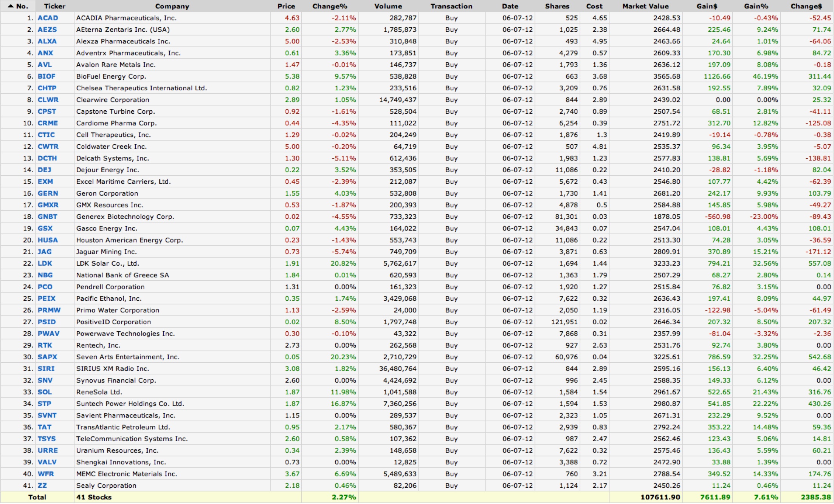
Task: Select the Suntech Power Holdings row
Action: (130, 404)
